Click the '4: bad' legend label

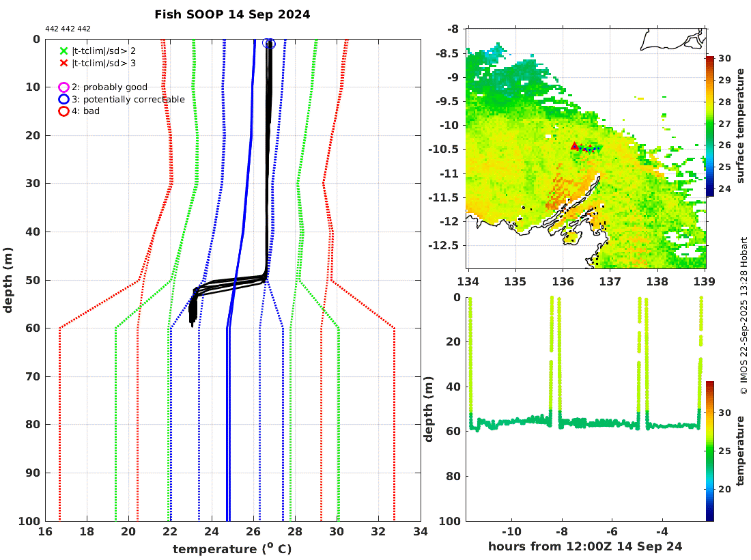coord(86,111)
